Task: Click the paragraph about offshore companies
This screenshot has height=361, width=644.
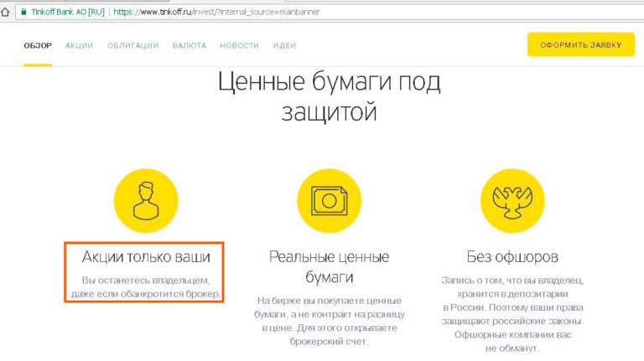Action: 512,313
